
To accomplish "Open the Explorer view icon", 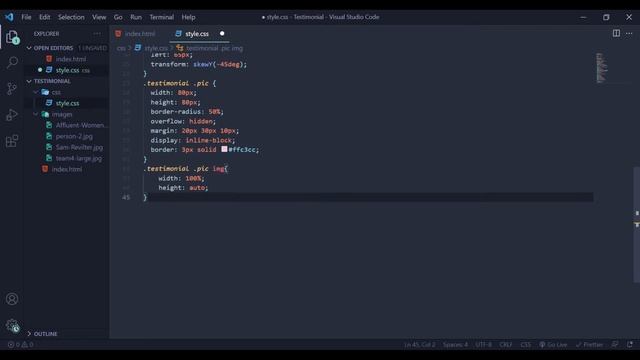I will [12, 37].
